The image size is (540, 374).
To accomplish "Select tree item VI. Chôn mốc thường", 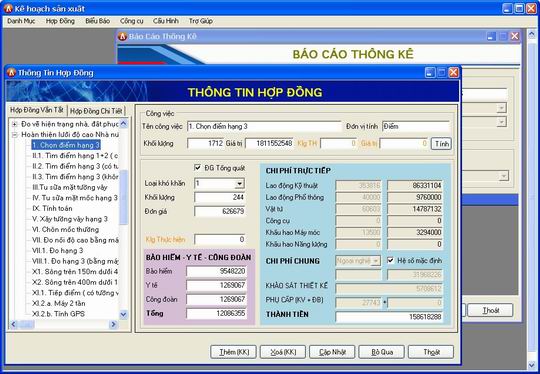I will point(65,229).
